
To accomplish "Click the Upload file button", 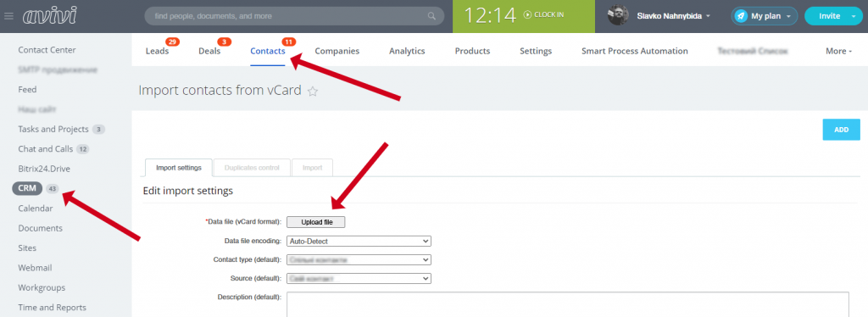I will (x=316, y=222).
